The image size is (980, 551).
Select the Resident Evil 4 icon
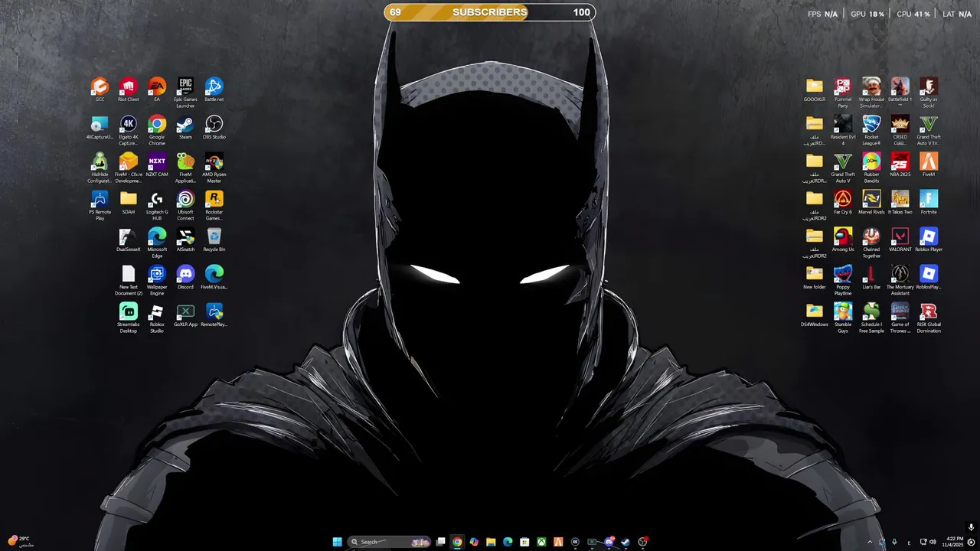tap(843, 131)
